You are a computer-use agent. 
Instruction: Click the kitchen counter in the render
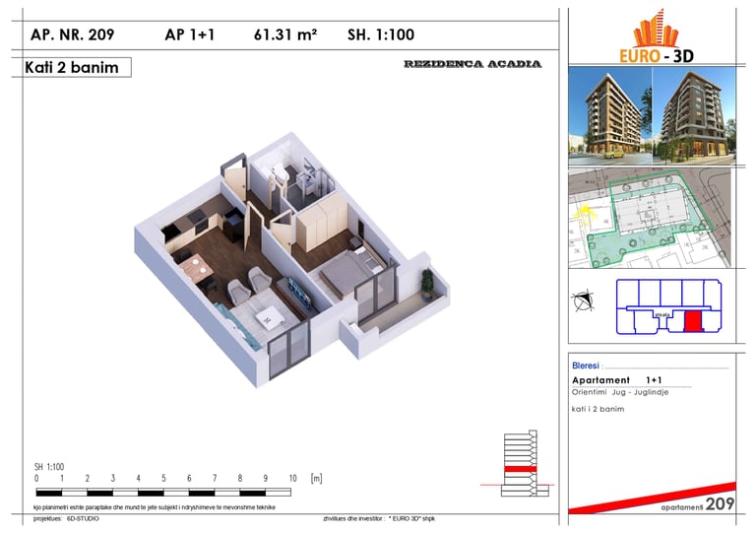(x=193, y=226)
